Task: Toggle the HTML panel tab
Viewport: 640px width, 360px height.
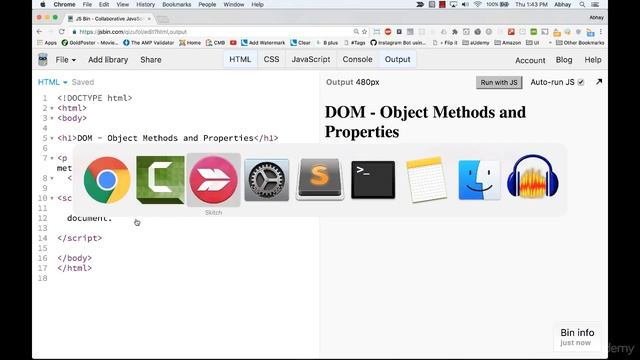Action: [x=240, y=59]
